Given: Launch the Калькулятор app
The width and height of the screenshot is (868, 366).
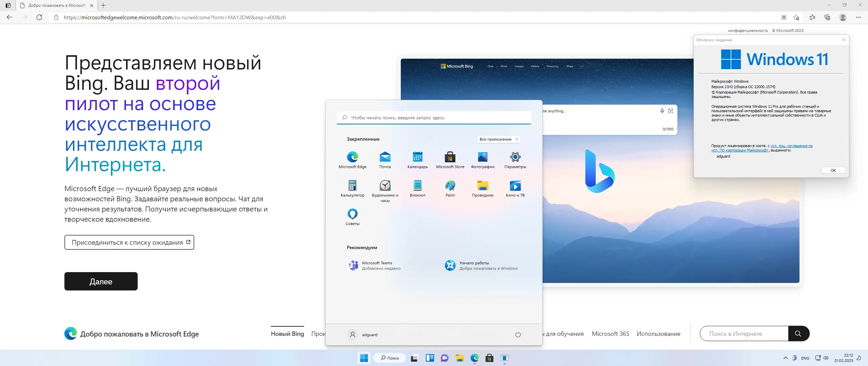Looking at the screenshot, I should pyautogui.click(x=352, y=186).
